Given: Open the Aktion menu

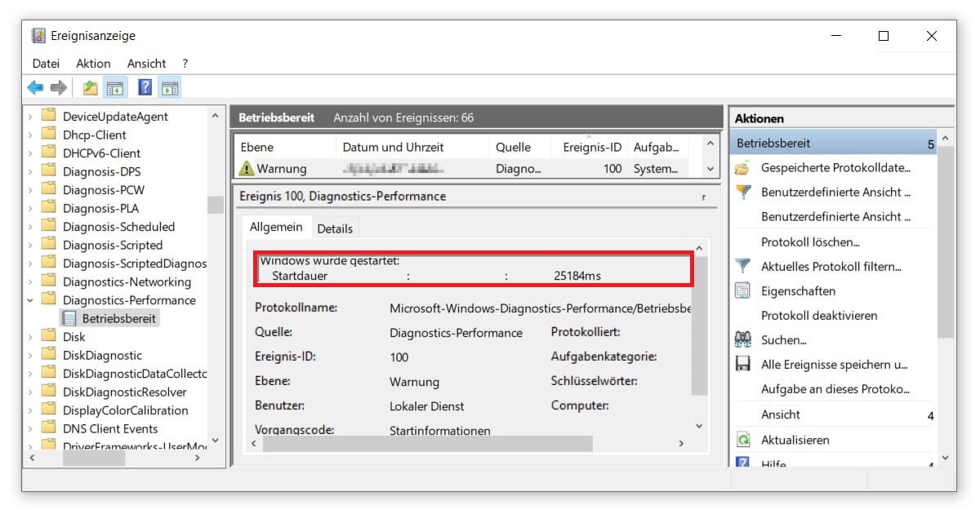Looking at the screenshot, I should [x=93, y=63].
